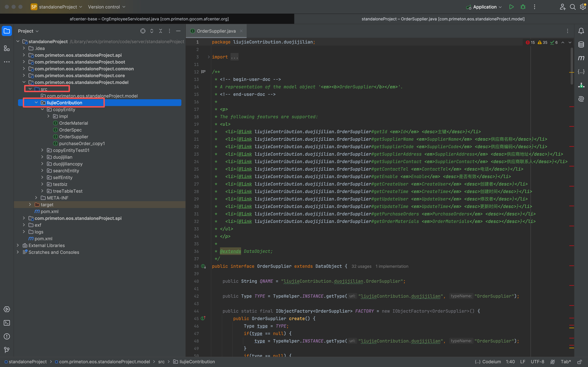Screen dimensions: 588x367
Task: Expand the folded import block
Action: (208, 57)
